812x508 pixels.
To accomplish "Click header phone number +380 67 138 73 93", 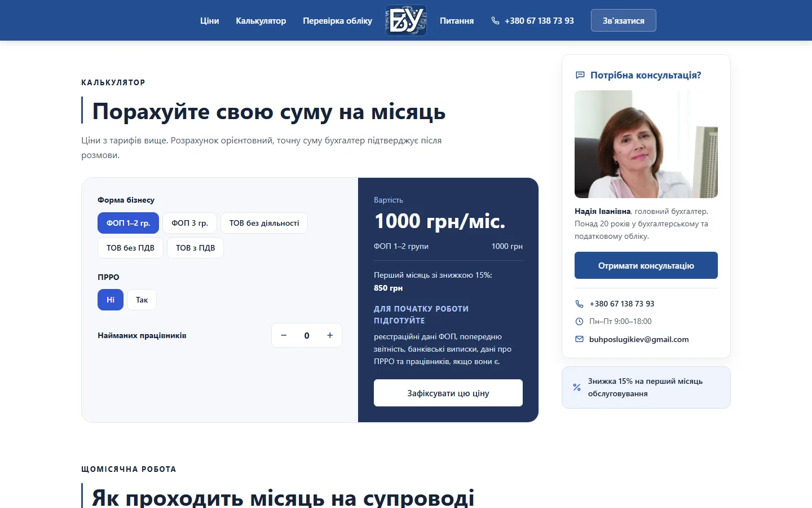I will 539,21.
